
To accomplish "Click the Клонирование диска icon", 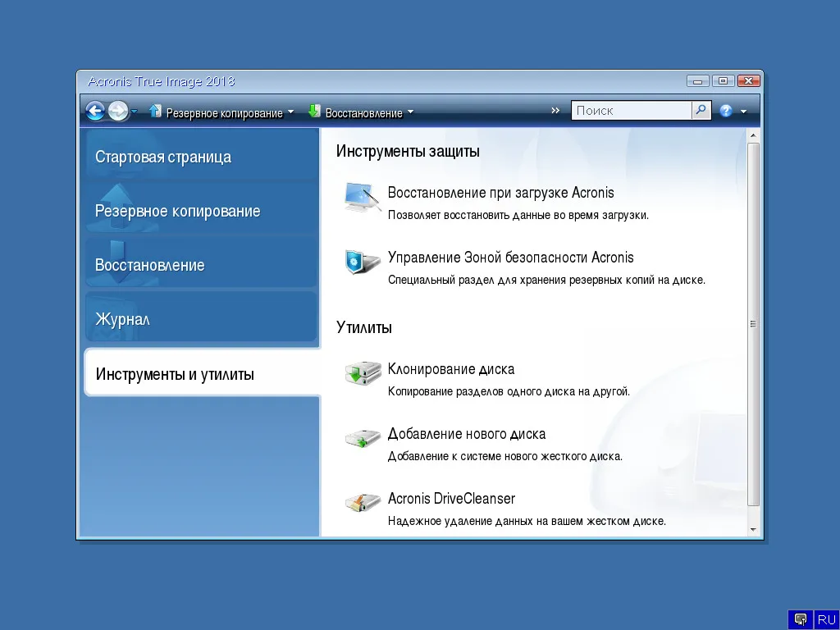I will 363,373.
